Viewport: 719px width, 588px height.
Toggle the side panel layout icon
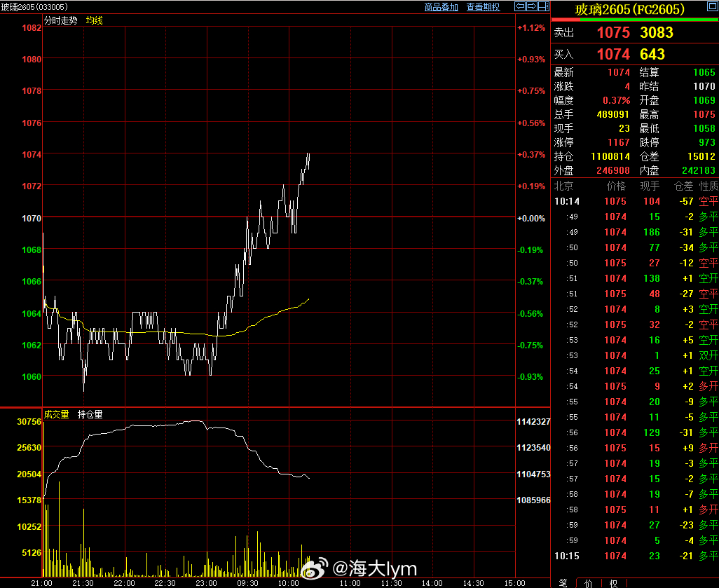(544, 6)
